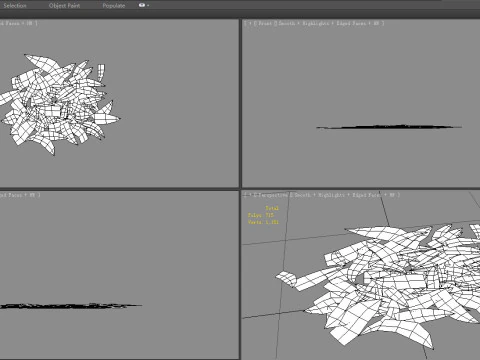Click the flat mesh in the bottom-left viewport

[x=71, y=306]
